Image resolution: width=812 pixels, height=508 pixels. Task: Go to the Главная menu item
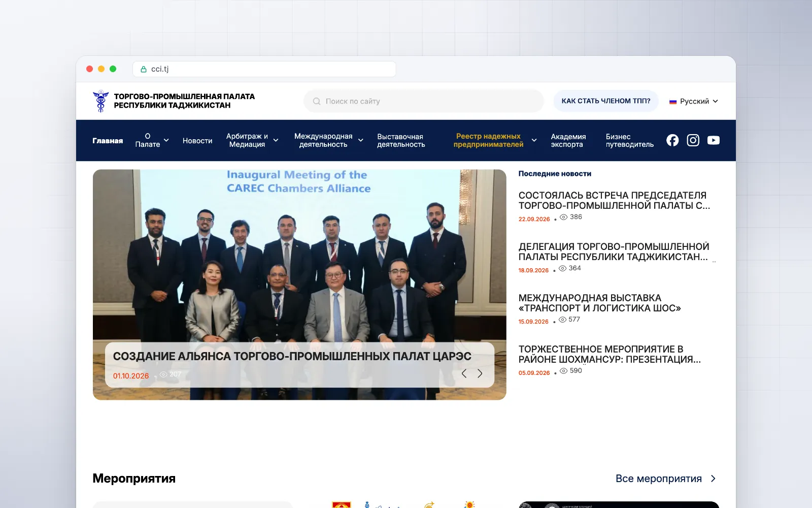tap(108, 141)
